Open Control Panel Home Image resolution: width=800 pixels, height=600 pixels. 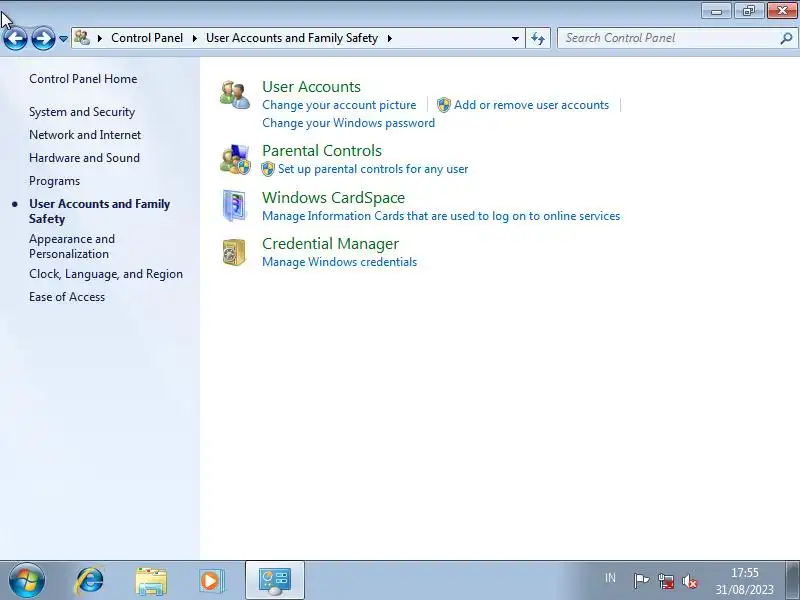[x=83, y=79]
